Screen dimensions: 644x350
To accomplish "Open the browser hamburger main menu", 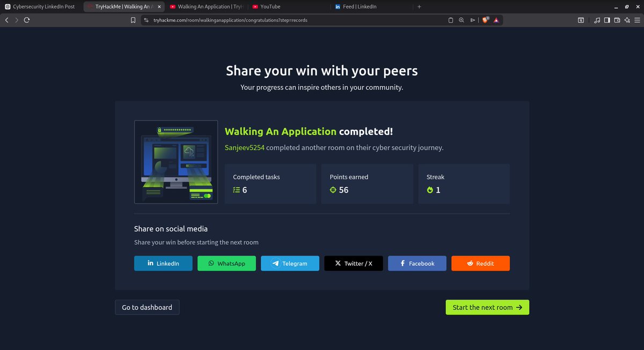I will [x=637, y=20].
